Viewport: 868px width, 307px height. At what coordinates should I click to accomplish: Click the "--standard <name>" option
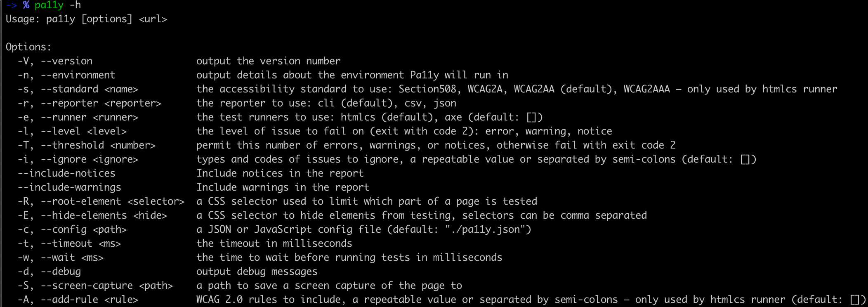[x=90, y=89]
